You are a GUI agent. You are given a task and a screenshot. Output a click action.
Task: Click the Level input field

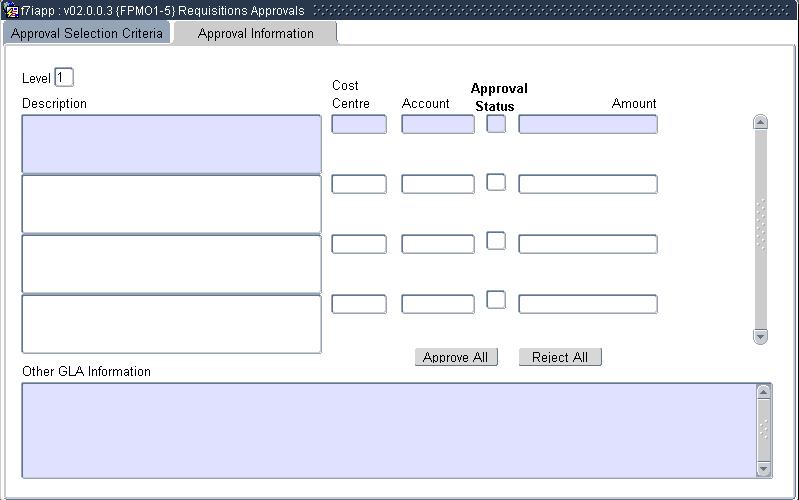point(64,77)
